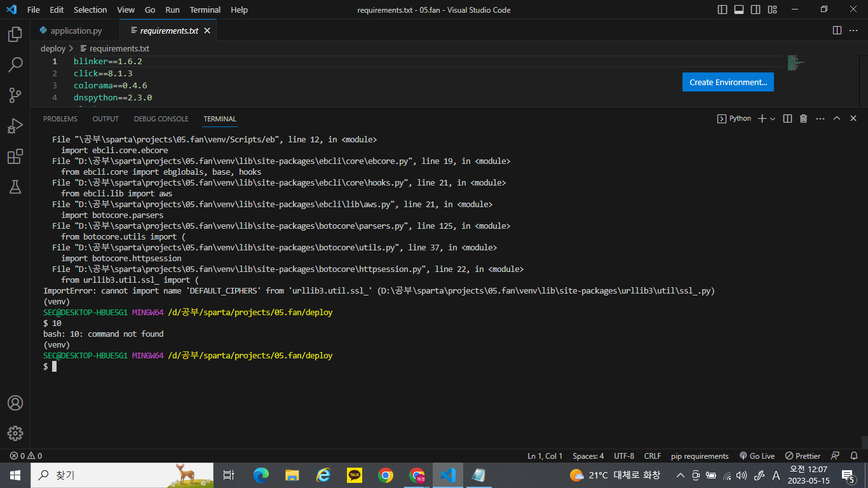This screenshot has height=488, width=868.
Task: Open the Edit menu
Action: click(57, 10)
